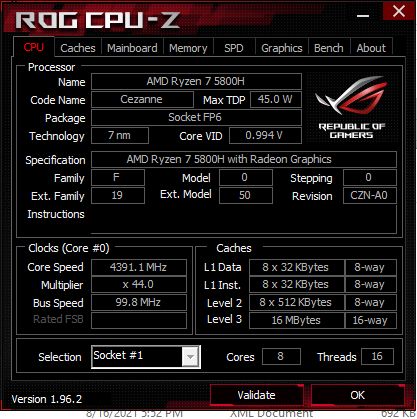Viewport: 417px width, 419px height.
Task: Minimize the ROG CPU-Z window
Action: [363, 15]
